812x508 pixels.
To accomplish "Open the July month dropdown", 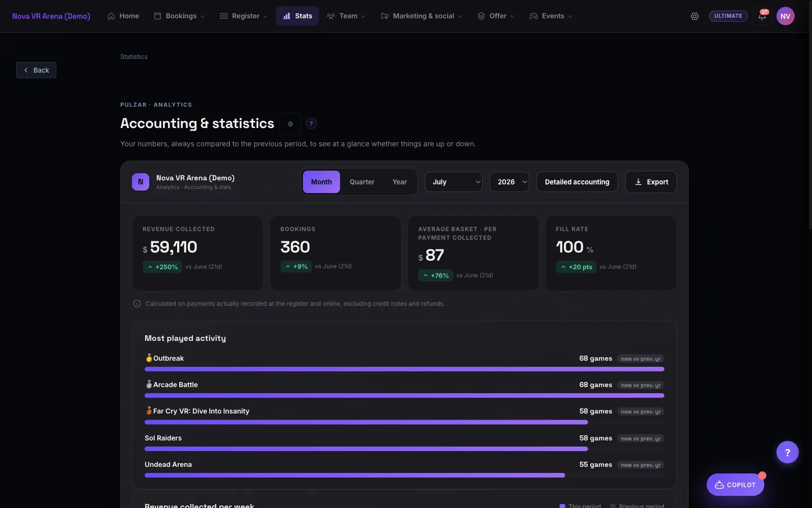I will coord(453,182).
